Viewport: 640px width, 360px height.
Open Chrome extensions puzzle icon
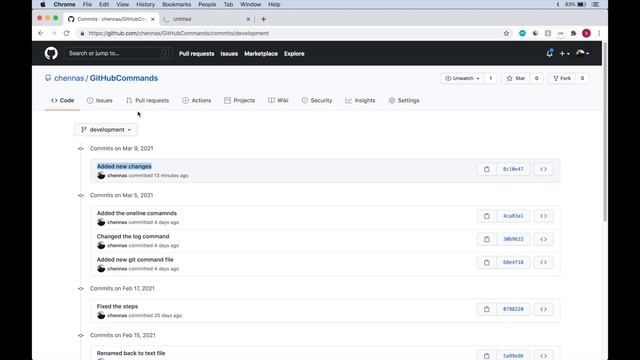click(573, 33)
